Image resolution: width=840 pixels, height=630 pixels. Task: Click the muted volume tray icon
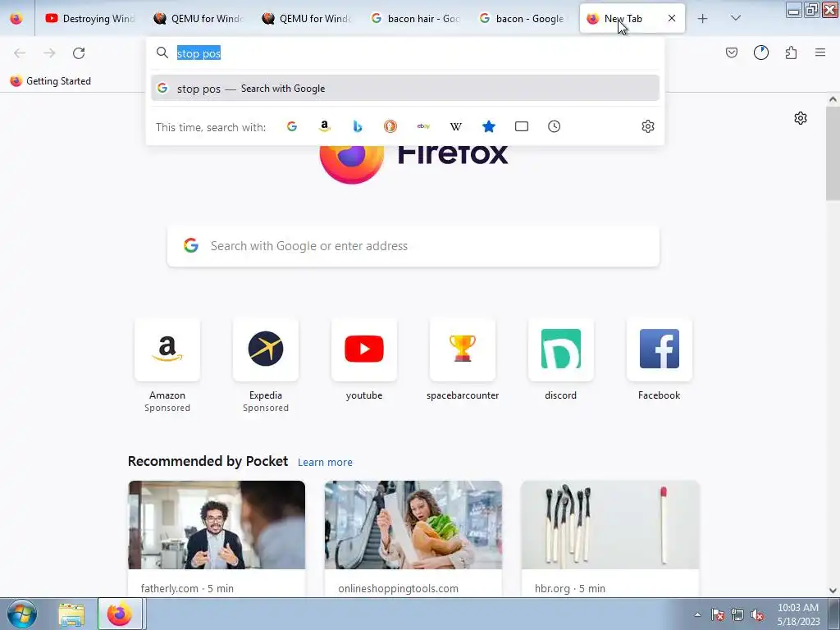point(757,615)
